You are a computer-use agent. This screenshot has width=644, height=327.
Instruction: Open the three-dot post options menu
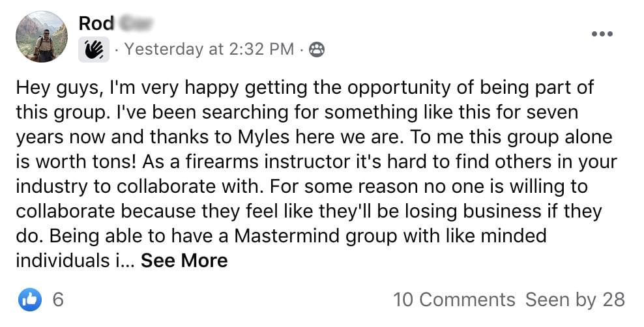coord(602,34)
